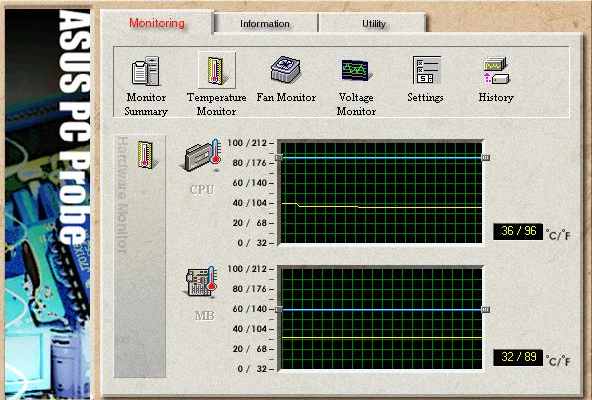Open the Voltage Monitor icon
The height and width of the screenshot is (400, 592).
pyautogui.click(x=355, y=70)
